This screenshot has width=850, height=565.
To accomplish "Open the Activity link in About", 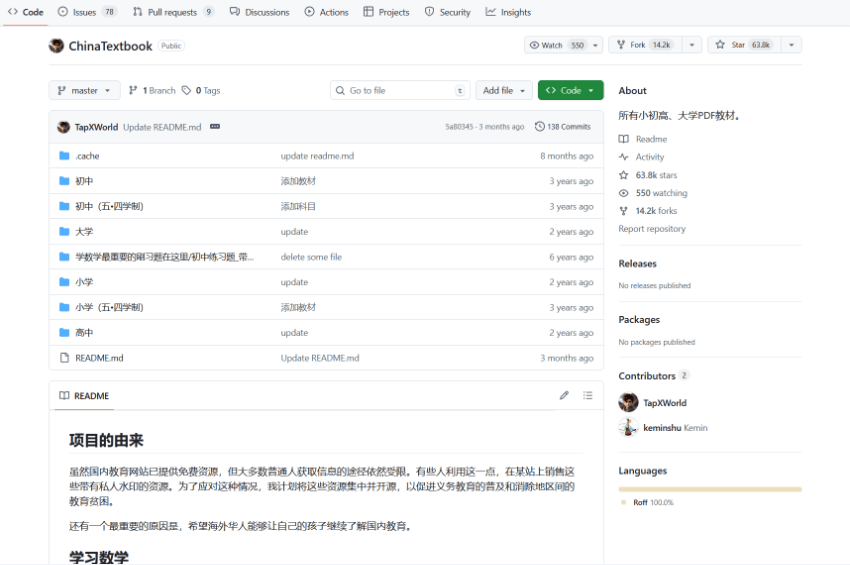I will point(641,157).
